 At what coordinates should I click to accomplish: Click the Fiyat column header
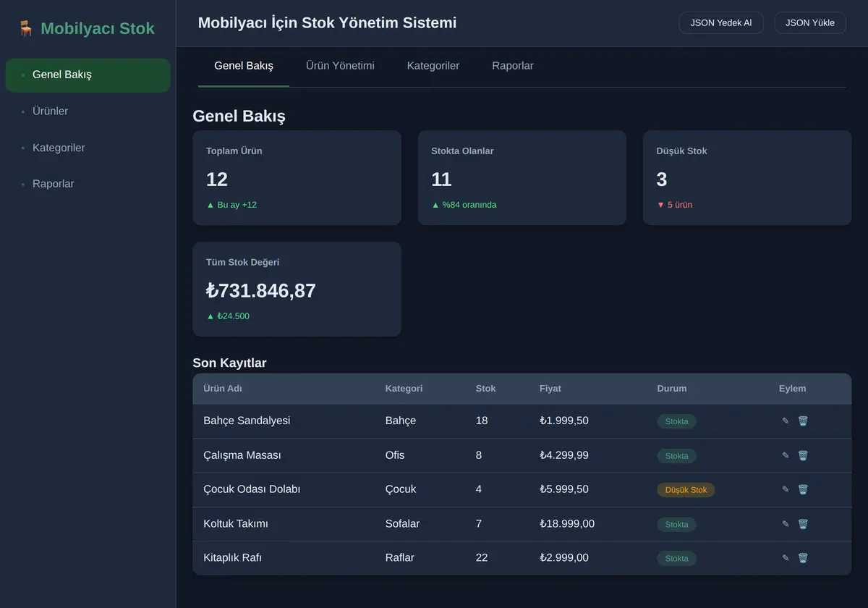(x=550, y=389)
